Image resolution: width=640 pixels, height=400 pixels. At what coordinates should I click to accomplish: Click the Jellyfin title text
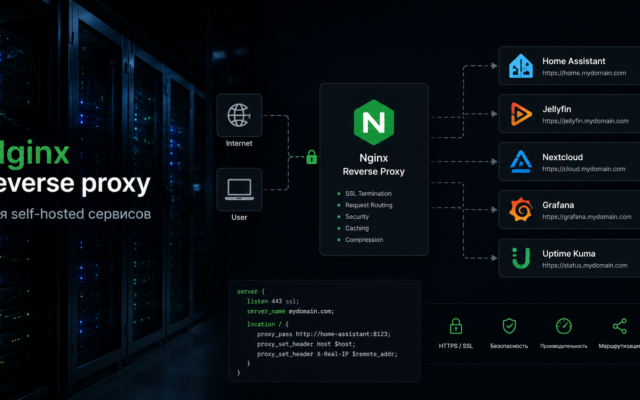pyautogui.click(x=557, y=109)
